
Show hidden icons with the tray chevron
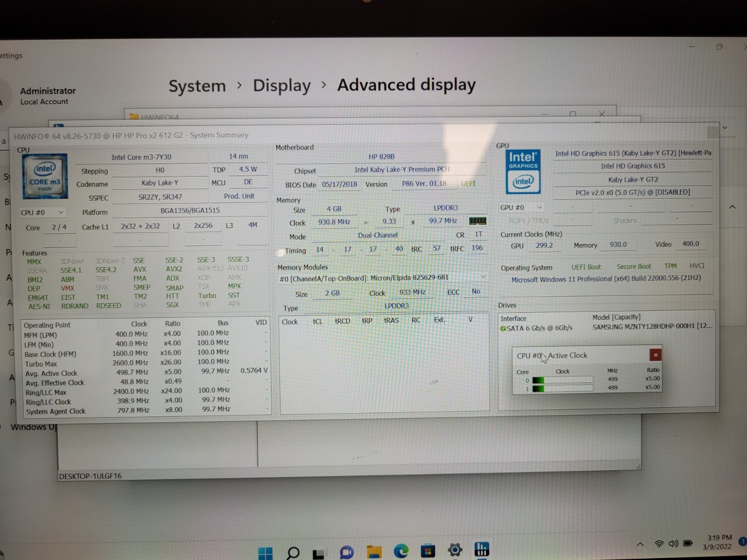click(640, 544)
